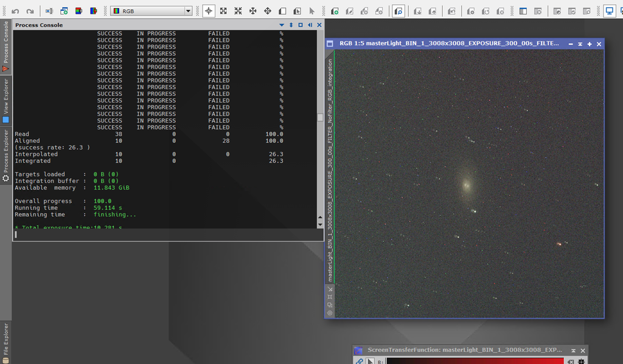Click the document reset circular-arrow icon
Image resolution: width=623 pixels, height=364 pixels.
(485, 11)
